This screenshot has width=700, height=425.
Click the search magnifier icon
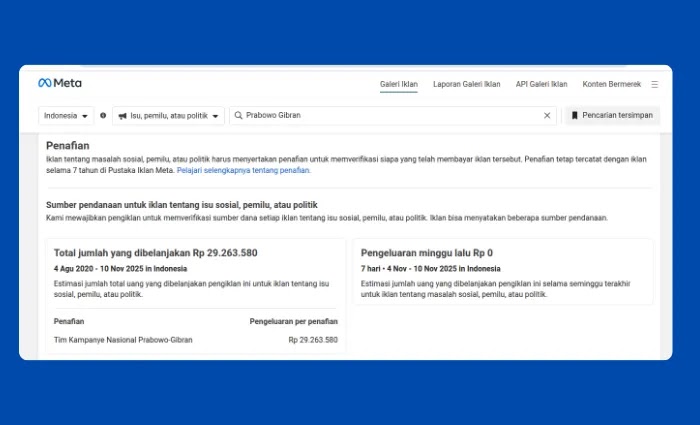click(x=238, y=115)
